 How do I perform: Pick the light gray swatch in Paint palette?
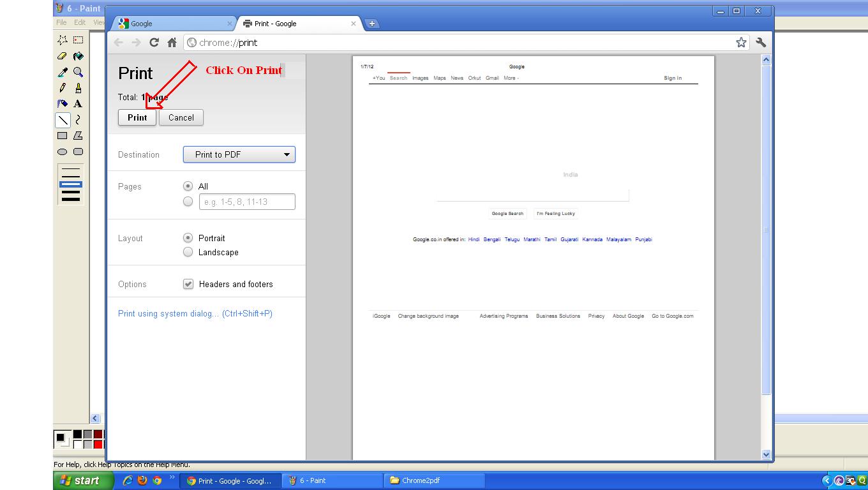pos(87,444)
